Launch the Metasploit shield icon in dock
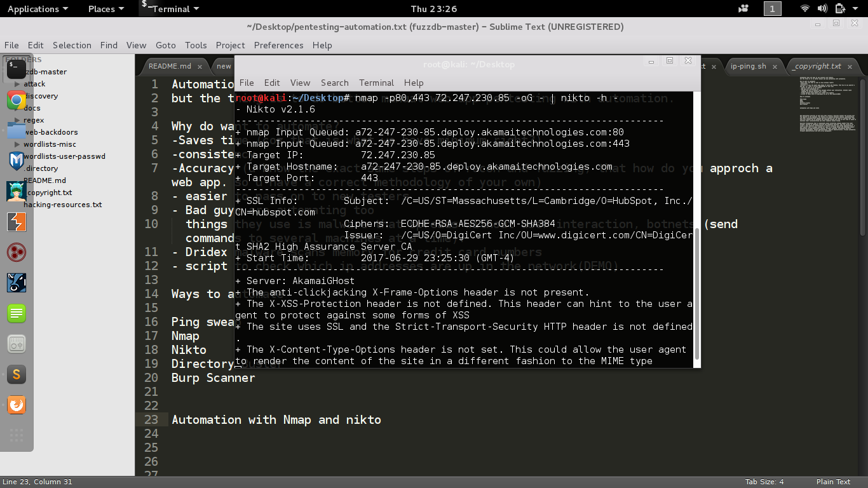The height and width of the screenshot is (488, 868). [x=17, y=161]
